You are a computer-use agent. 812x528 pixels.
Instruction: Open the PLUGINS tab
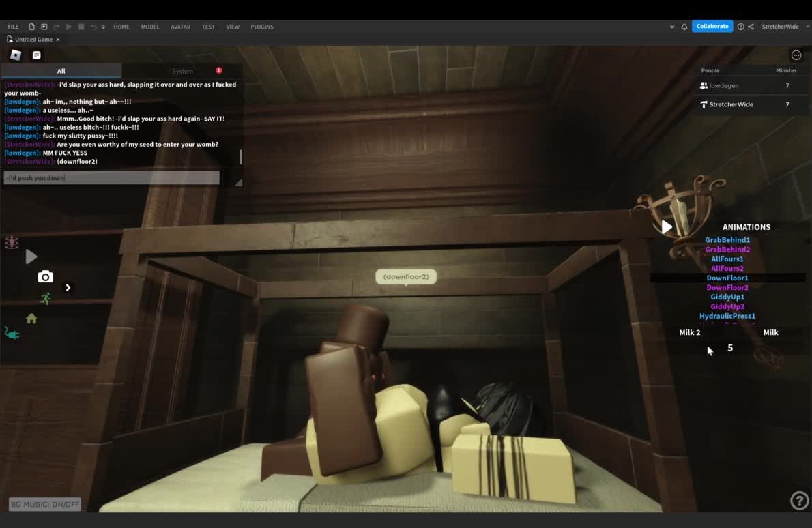(x=262, y=27)
